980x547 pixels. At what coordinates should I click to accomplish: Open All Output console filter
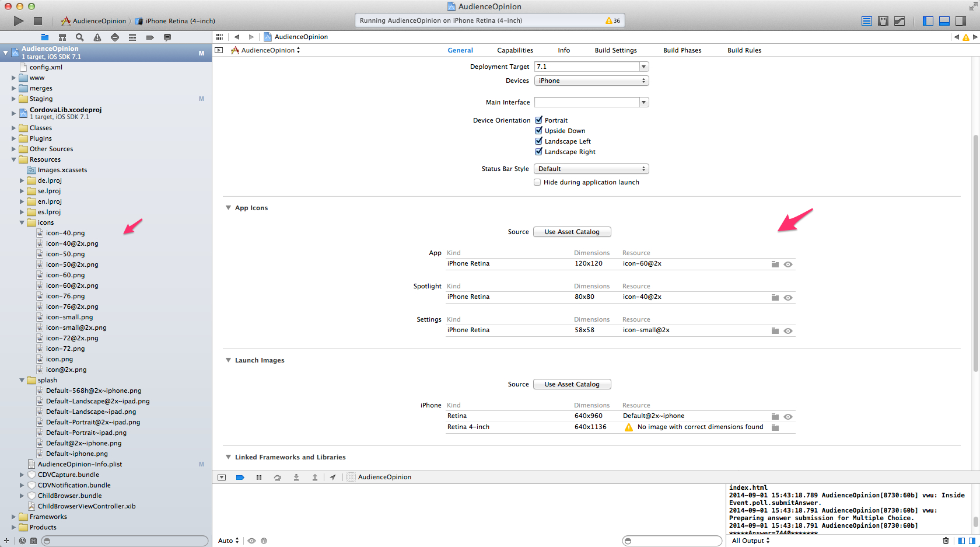(x=751, y=541)
